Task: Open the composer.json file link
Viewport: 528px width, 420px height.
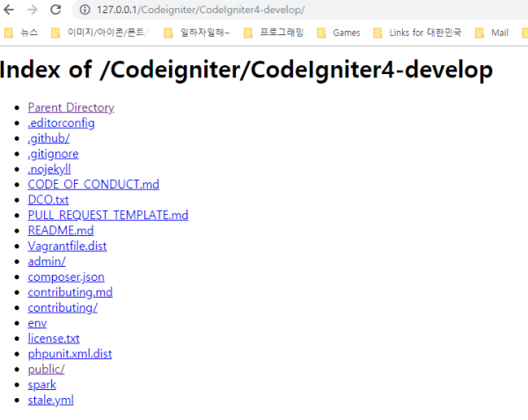Action: click(x=66, y=276)
